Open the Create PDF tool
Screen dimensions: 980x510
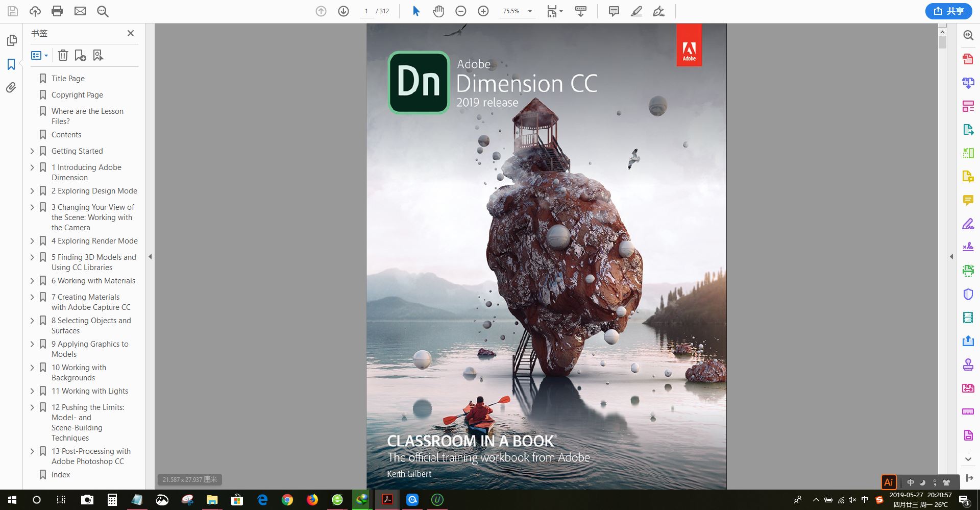pyautogui.click(x=968, y=59)
